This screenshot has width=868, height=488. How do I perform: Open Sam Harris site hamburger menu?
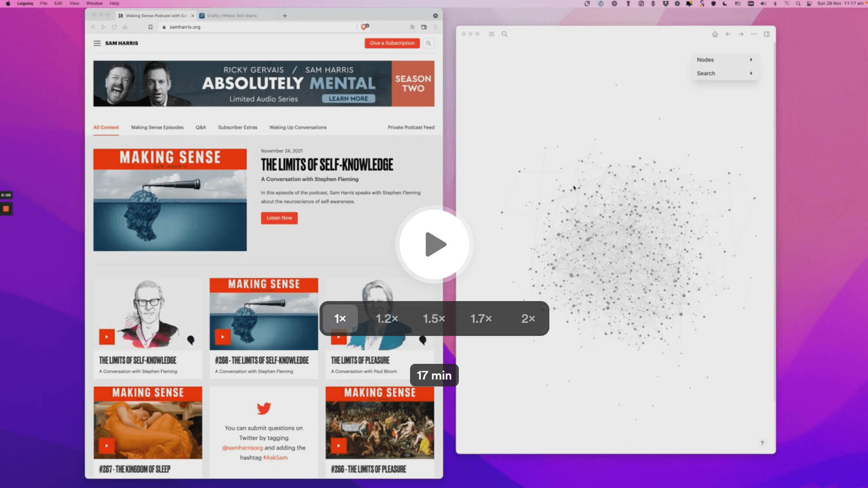[97, 43]
